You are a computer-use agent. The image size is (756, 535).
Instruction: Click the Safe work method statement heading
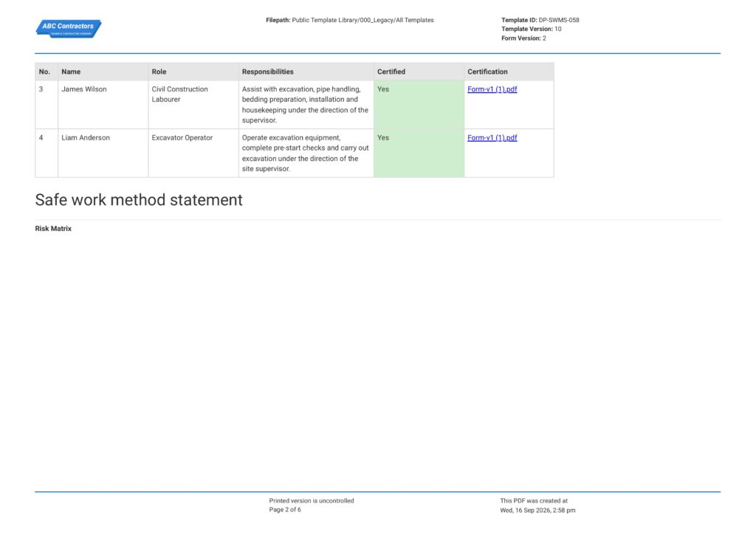139,199
